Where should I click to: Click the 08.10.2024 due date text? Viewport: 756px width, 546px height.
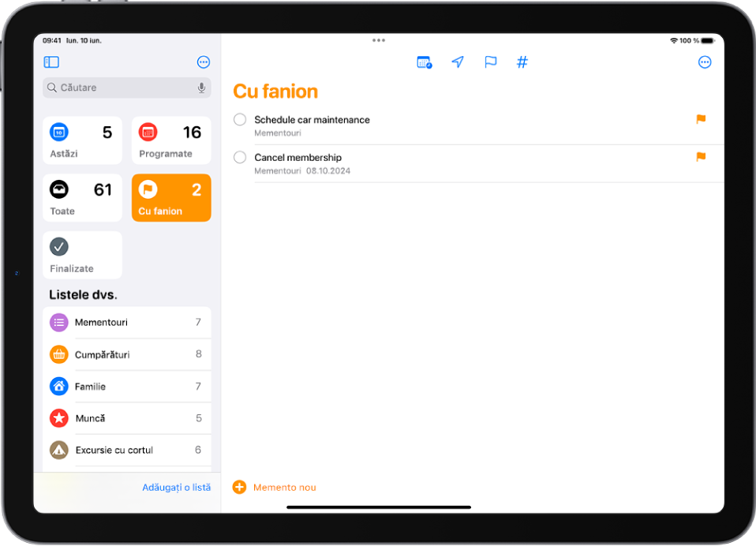[328, 171]
